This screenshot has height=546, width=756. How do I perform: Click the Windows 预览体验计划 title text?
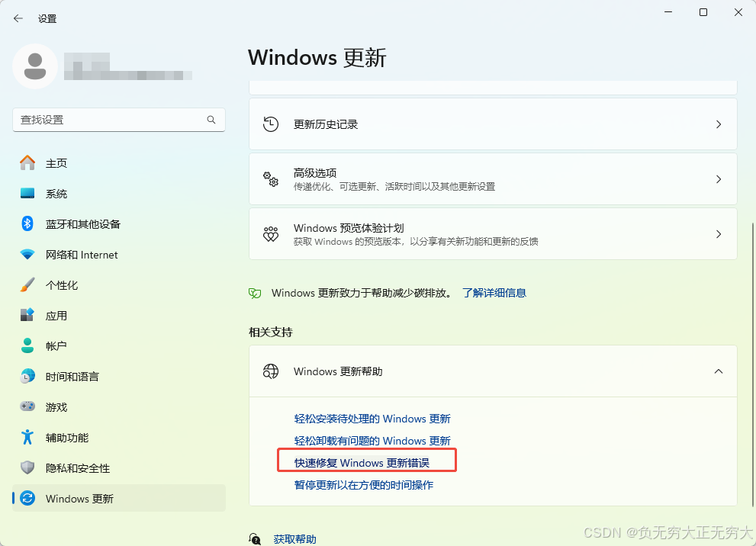click(349, 227)
